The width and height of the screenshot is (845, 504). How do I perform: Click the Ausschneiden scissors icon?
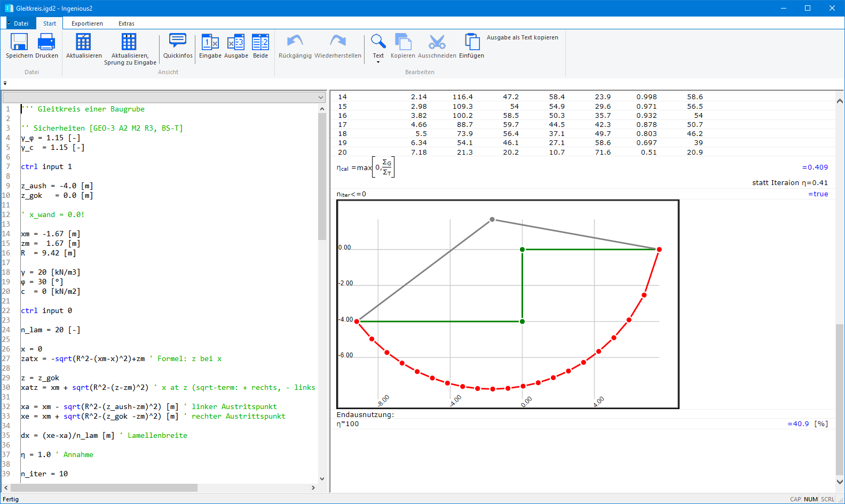click(x=437, y=42)
